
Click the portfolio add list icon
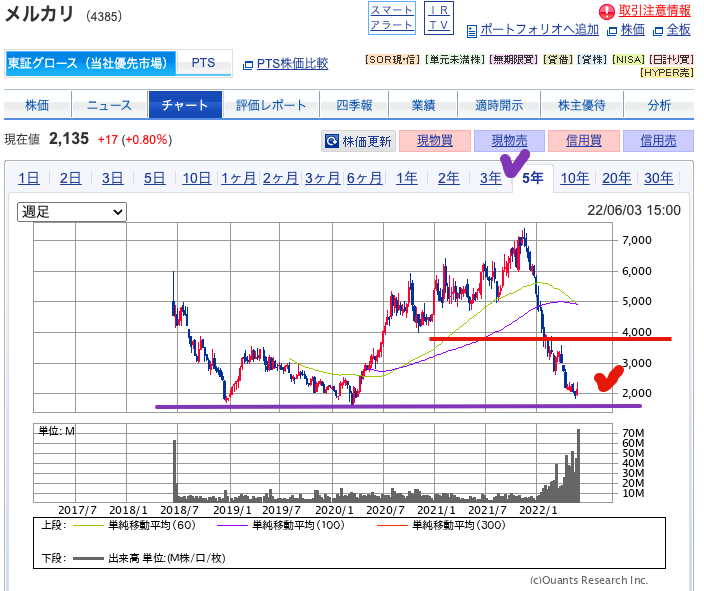click(471, 31)
